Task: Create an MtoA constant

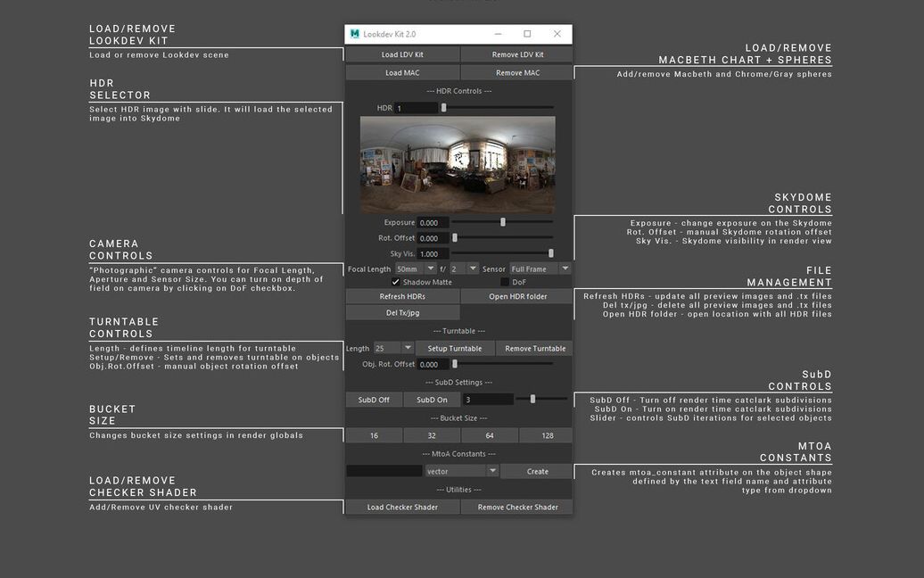Action: tap(535, 470)
